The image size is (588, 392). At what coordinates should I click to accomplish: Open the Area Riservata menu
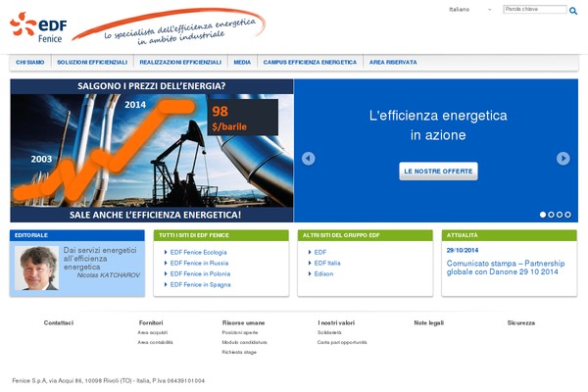[x=393, y=63]
